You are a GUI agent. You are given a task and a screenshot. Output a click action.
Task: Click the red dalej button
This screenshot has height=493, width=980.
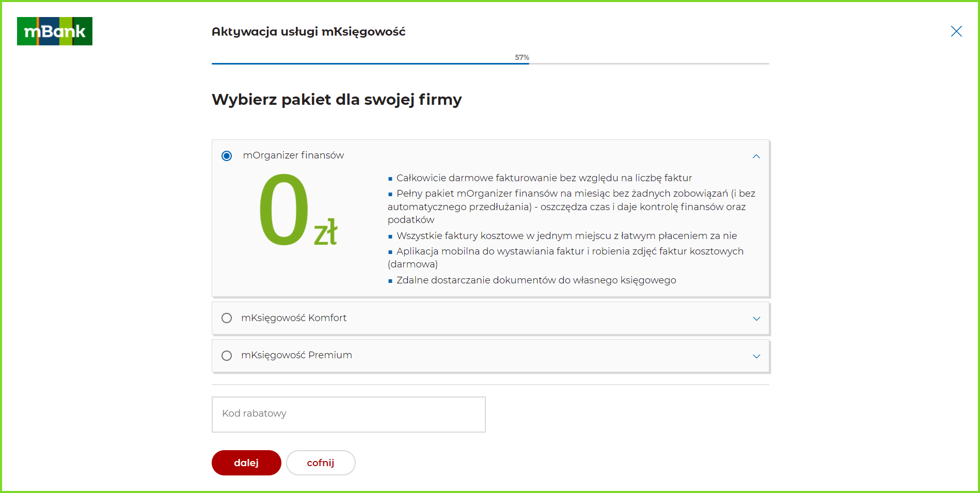[x=246, y=463]
